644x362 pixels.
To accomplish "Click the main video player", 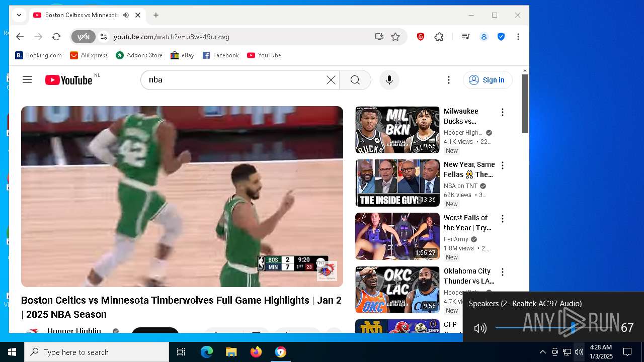I will pos(182,197).
